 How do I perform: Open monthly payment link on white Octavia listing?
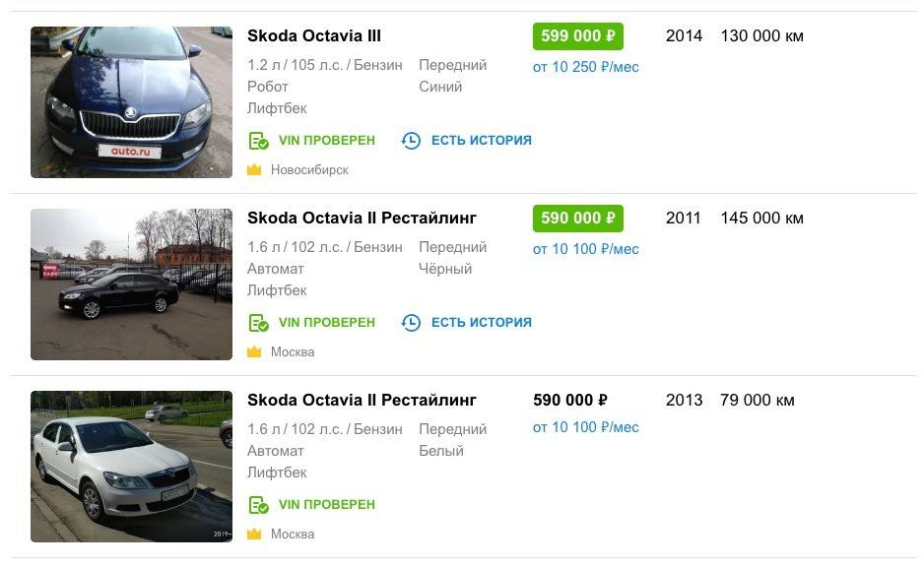pyautogui.click(x=586, y=427)
